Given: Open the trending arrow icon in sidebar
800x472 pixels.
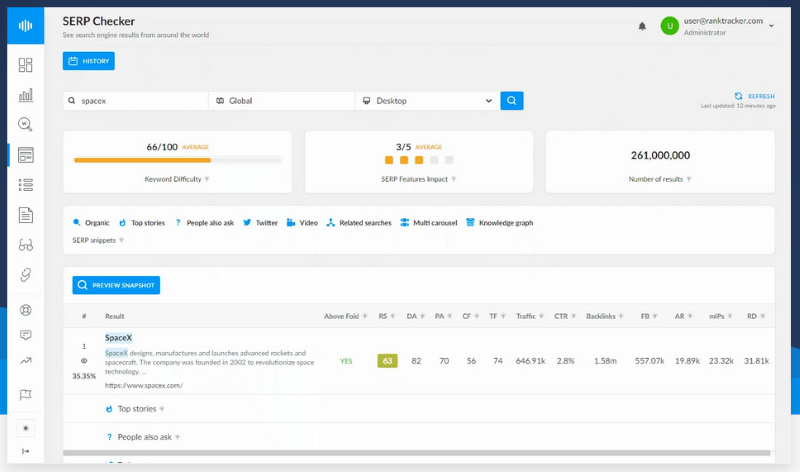Looking at the screenshot, I should tap(26, 361).
